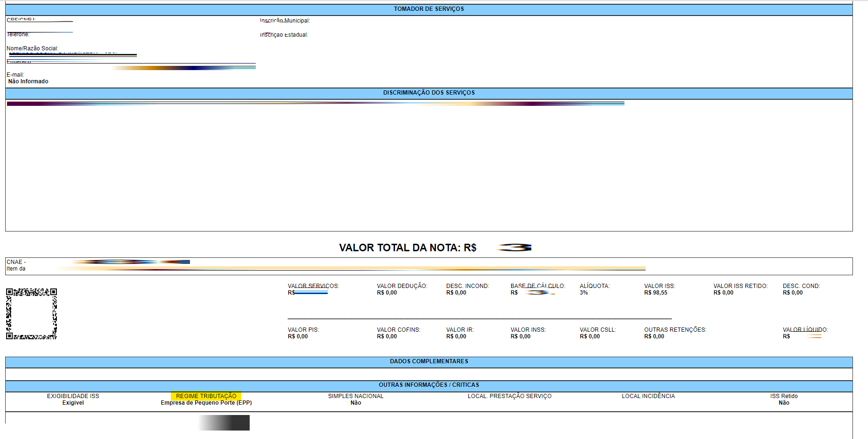This screenshot has width=868, height=439.
Task: Click the Não Informado e-mail value
Action: (x=28, y=81)
